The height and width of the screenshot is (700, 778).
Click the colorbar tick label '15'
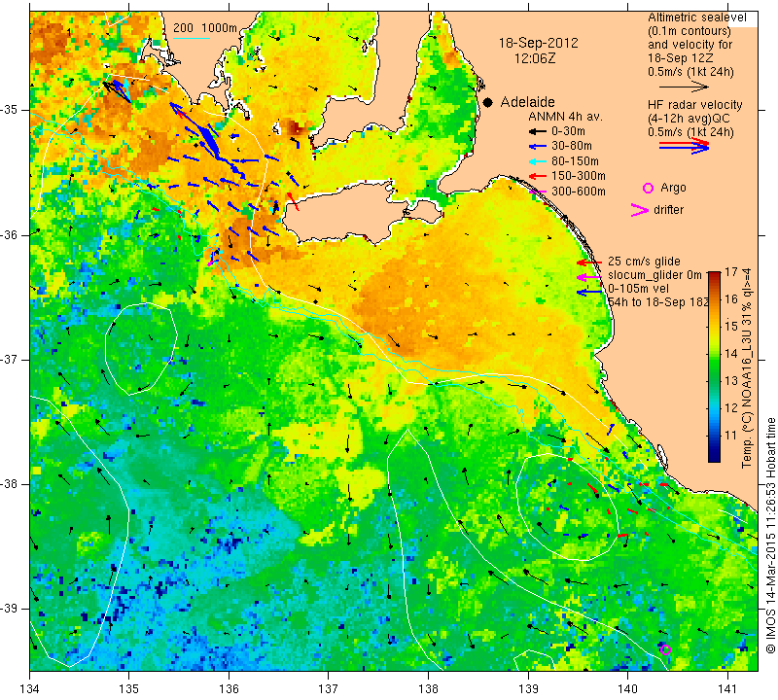[x=731, y=327]
